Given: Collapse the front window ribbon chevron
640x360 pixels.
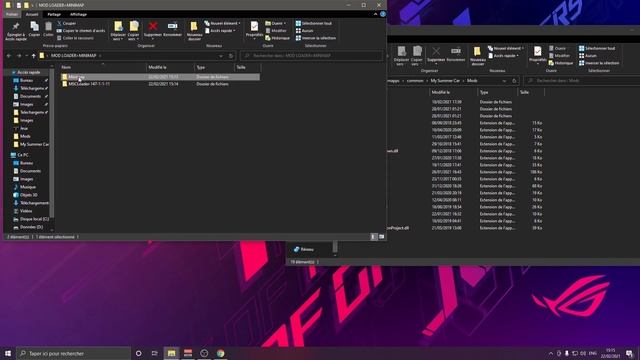Looking at the screenshot, I should pyautogui.click(x=376, y=14).
